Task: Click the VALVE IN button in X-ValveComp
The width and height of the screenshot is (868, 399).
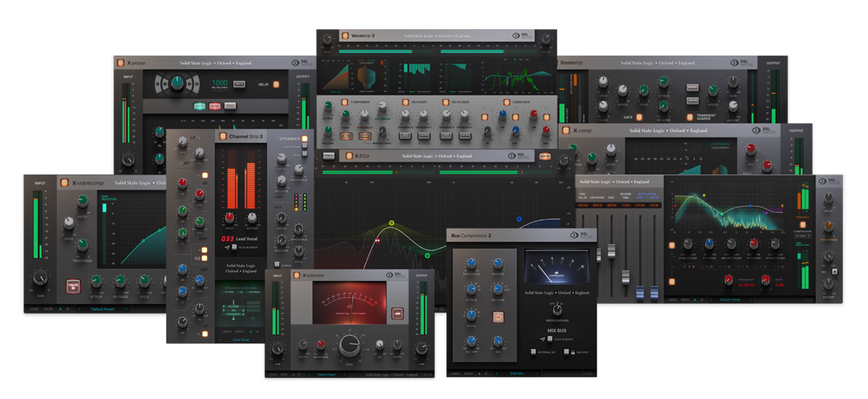Action: click(72, 285)
